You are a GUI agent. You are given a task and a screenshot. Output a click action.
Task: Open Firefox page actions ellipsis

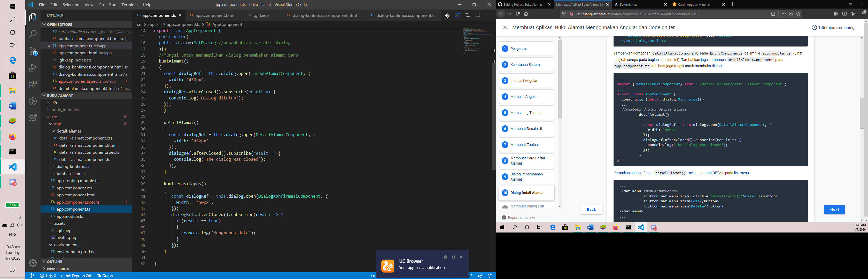[784, 14]
